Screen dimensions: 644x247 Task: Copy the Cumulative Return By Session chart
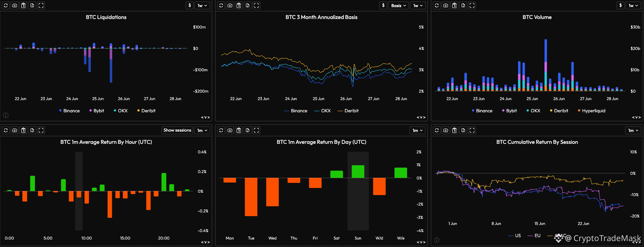tap(454, 130)
